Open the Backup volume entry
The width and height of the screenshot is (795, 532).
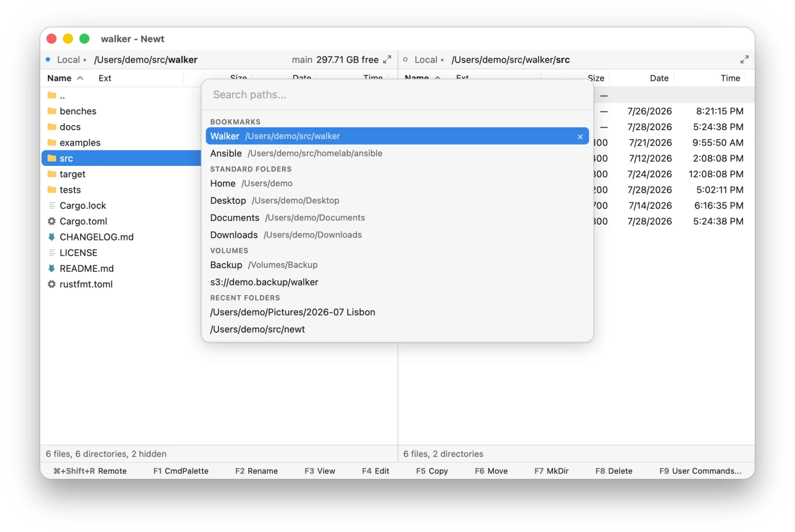point(397,265)
